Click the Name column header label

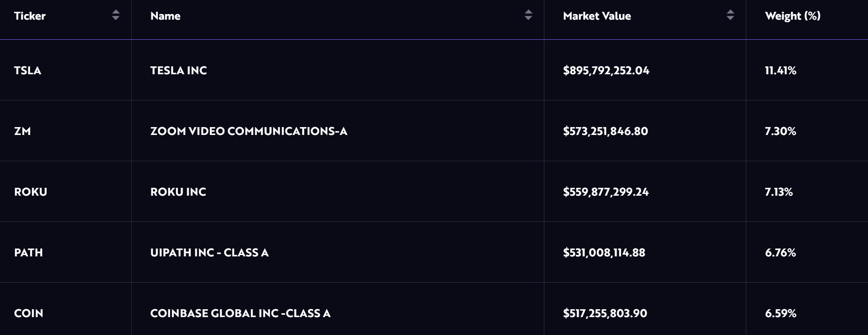pos(165,16)
